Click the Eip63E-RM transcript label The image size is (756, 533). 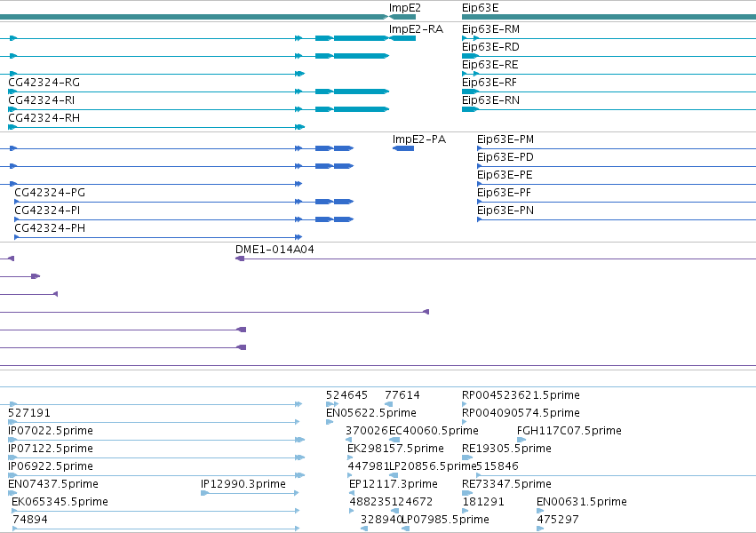pos(490,29)
